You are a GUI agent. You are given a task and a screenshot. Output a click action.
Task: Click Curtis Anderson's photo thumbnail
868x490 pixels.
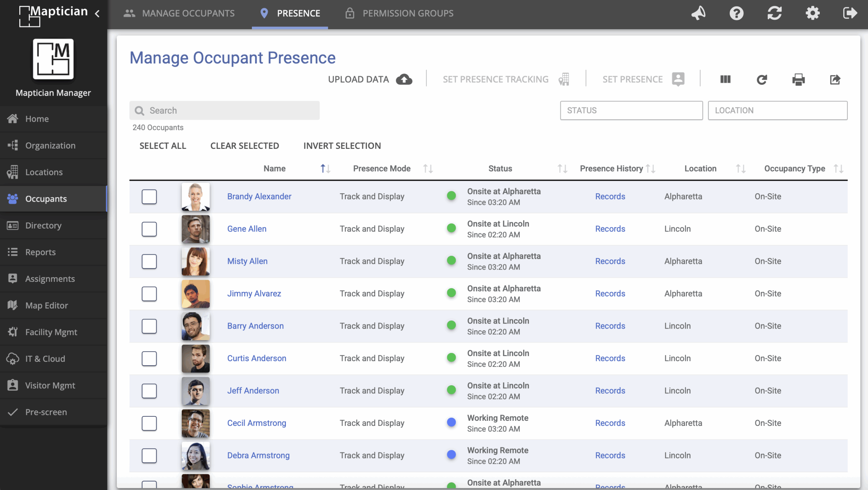coord(196,359)
